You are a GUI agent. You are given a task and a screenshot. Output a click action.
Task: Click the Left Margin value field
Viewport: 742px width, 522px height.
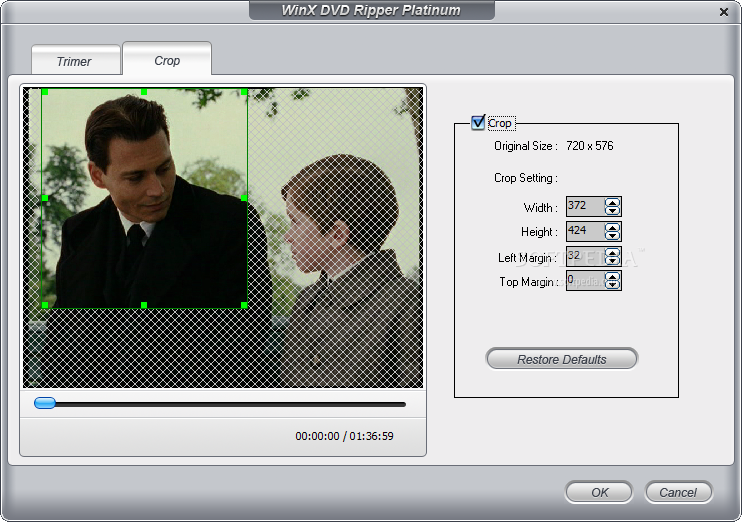pos(585,256)
